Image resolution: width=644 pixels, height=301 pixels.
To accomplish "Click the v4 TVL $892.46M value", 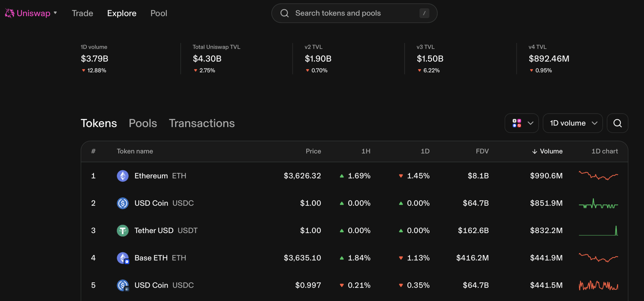I will (x=549, y=59).
